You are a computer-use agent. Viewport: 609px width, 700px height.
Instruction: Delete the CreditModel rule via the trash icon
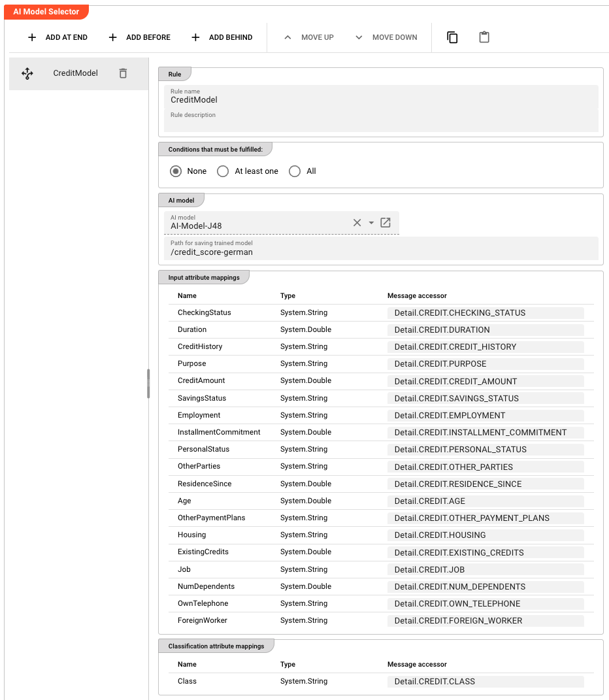pyautogui.click(x=123, y=73)
